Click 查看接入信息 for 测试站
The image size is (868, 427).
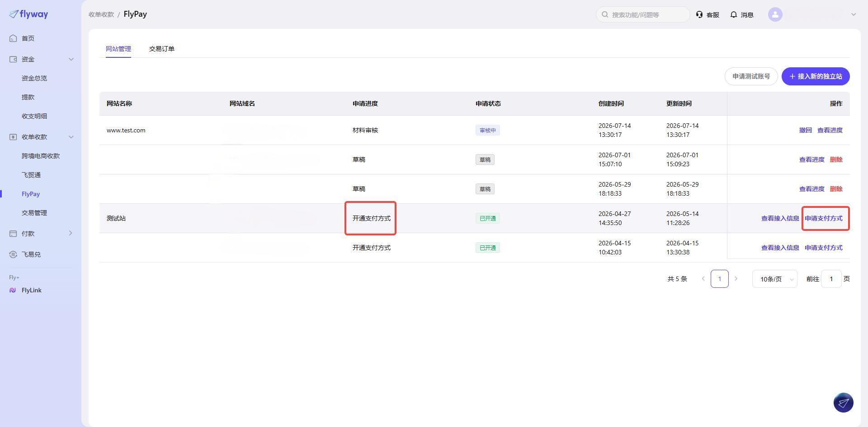tap(780, 218)
